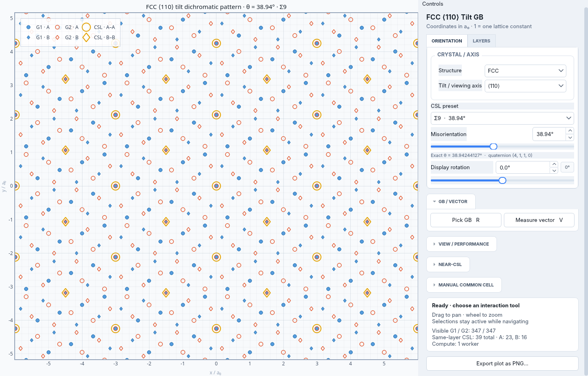Increase Display rotation with the up arrow
This screenshot has height=376, width=588.
pyautogui.click(x=554, y=164)
